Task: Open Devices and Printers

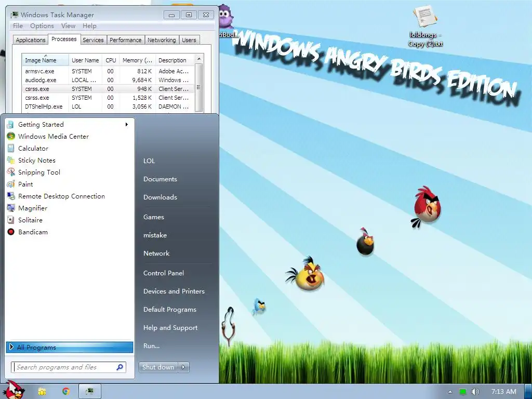Action: [x=174, y=291]
